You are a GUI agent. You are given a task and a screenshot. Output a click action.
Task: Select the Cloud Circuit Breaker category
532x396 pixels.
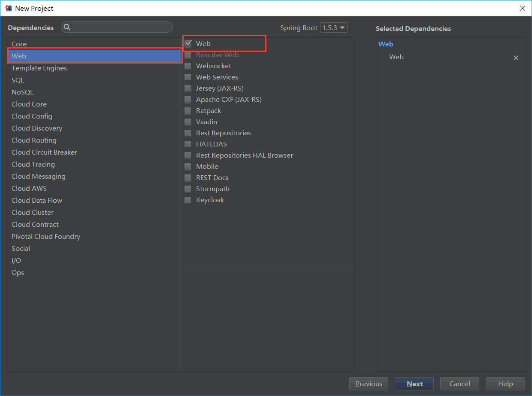tap(94, 152)
